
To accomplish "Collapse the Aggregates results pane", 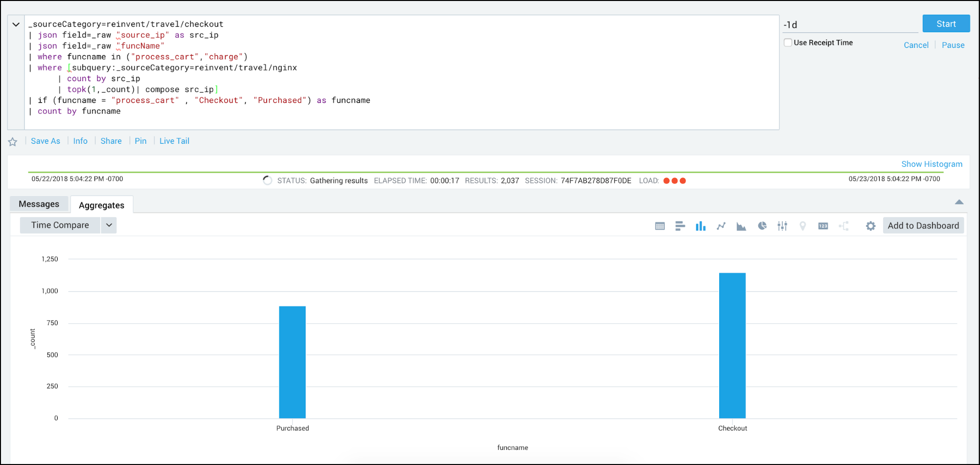I will tap(959, 202).
